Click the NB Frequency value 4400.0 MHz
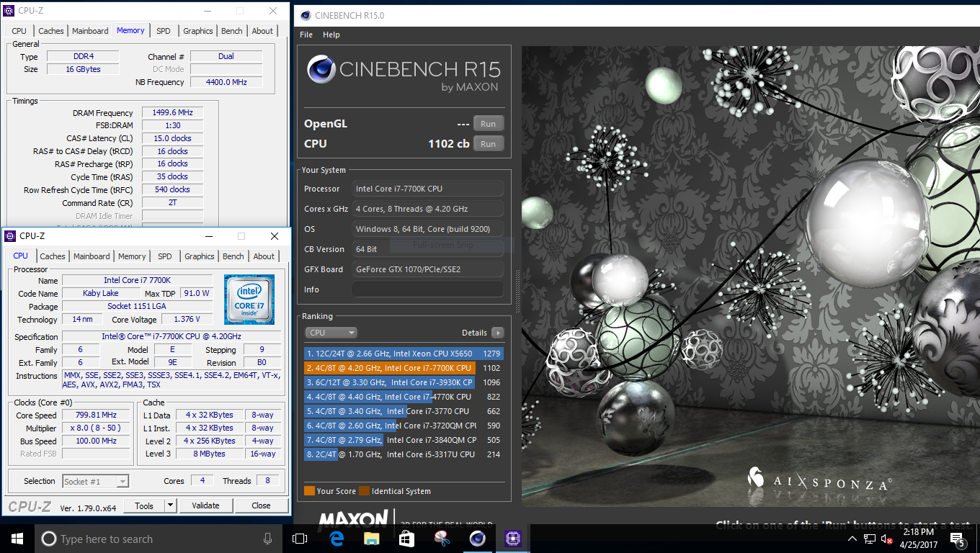980x553 pixels. coord(226,82)
